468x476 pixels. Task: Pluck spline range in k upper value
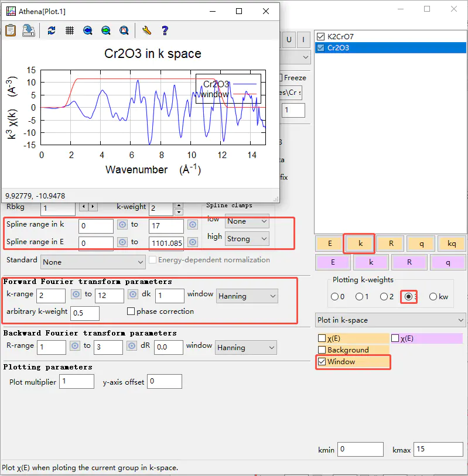click(193, 225)
